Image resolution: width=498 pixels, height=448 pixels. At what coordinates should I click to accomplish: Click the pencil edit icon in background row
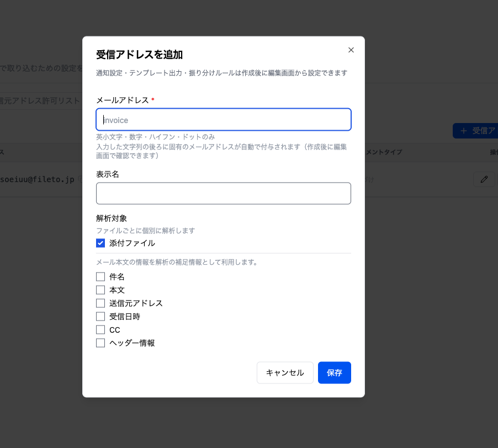click(x=484, y=179)
